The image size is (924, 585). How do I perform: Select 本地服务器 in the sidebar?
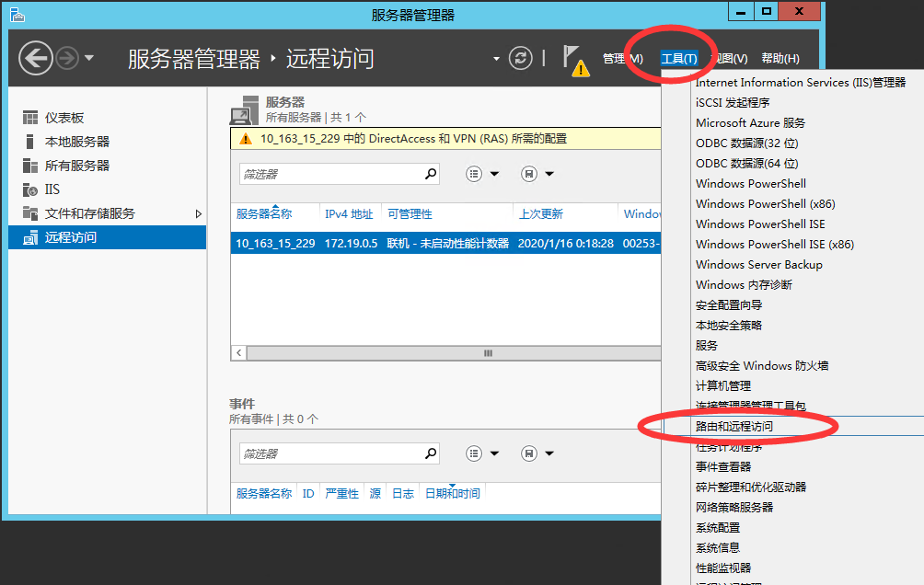77,142
